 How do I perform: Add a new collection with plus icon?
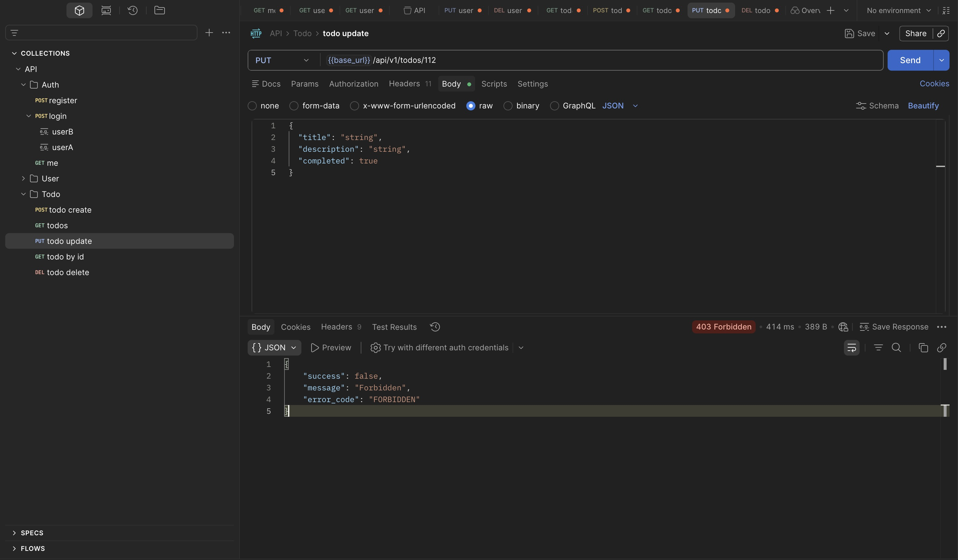pos(209,33)
